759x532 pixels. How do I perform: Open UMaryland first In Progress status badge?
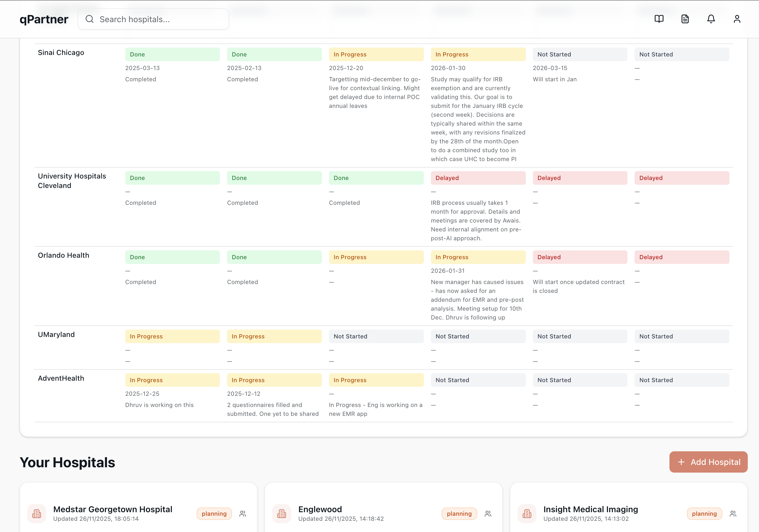(x=172, y=336)
